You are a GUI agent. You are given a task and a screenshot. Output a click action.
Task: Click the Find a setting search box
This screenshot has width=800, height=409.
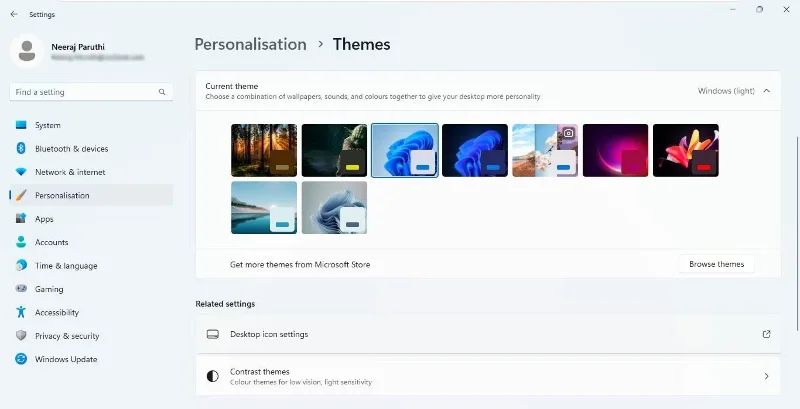click(x=91, y=92)
